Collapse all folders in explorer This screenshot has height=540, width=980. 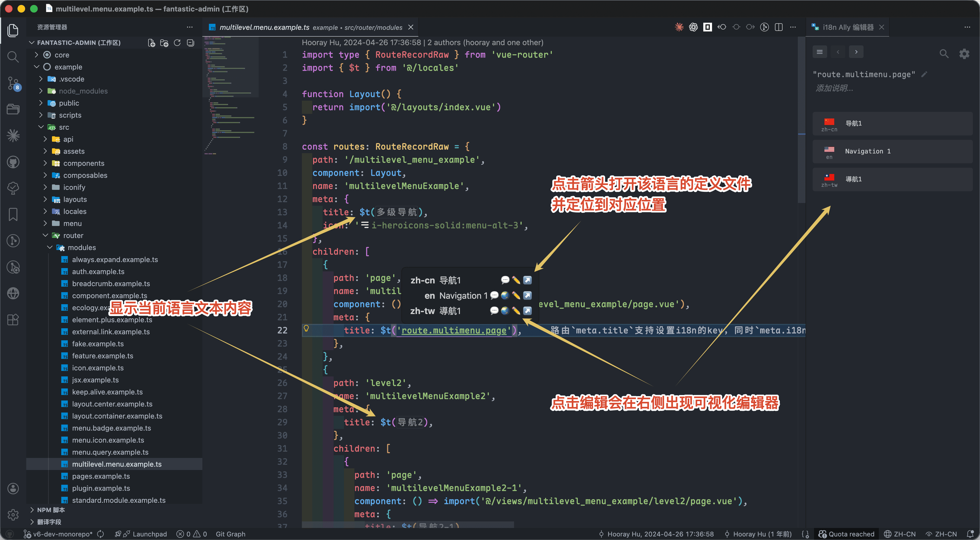(191, 43)
